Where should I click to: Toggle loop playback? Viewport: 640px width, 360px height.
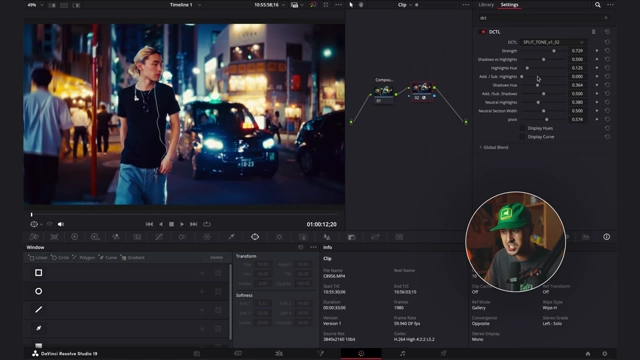click(x=207, y=224)
